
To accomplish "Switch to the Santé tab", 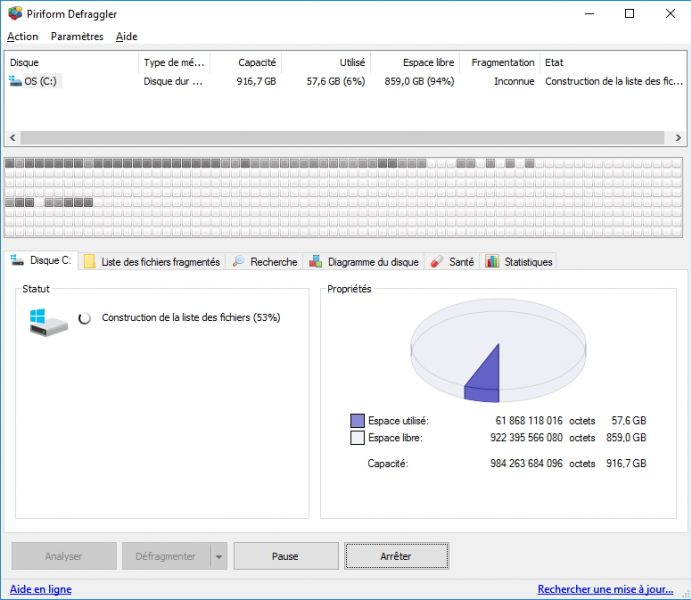I will [452, 262].
